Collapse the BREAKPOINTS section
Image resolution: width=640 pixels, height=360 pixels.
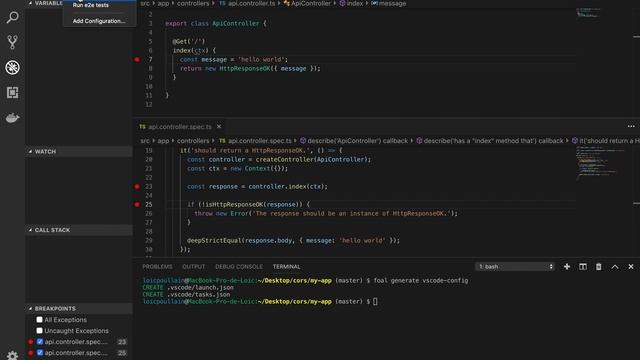point(79,308)
